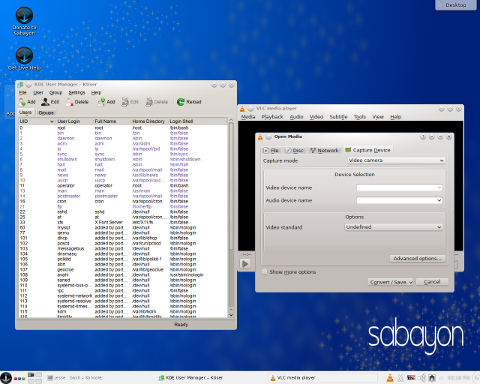This screenshot has width=480, height=384.
Task: Click the Advanced options button
Action: pos(417,258)
